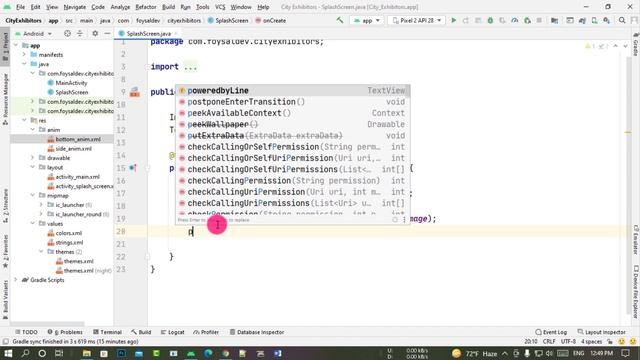Open the Terminal tool window tab
The image size is (640, 360).
point(107,332)
